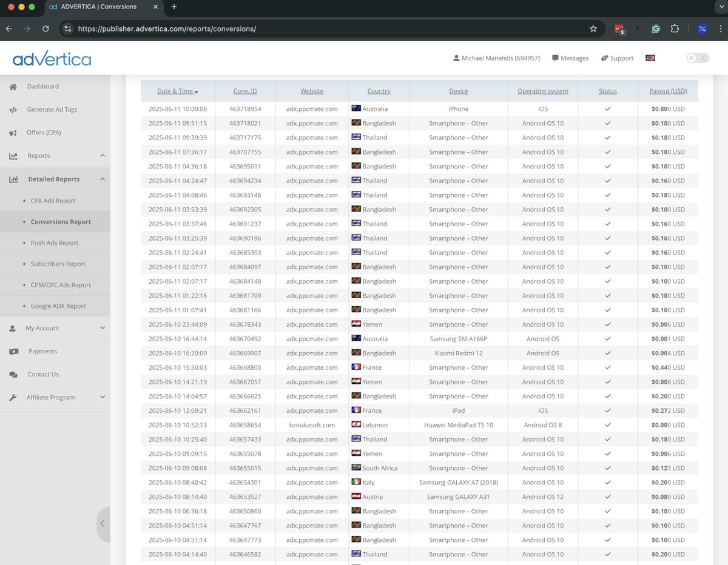The height and width of the screenshot is (565, 728).
Task: Click the My Account person icon
Action: pos(13,328)
